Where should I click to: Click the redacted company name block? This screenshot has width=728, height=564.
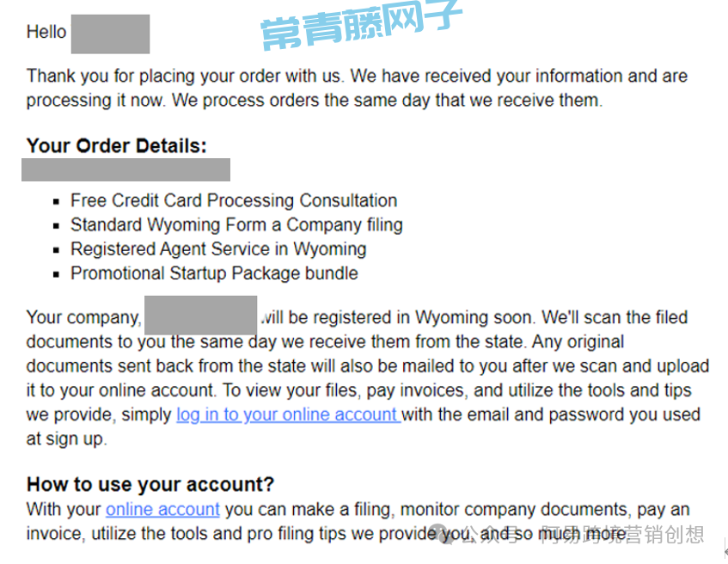pos(201,315)
